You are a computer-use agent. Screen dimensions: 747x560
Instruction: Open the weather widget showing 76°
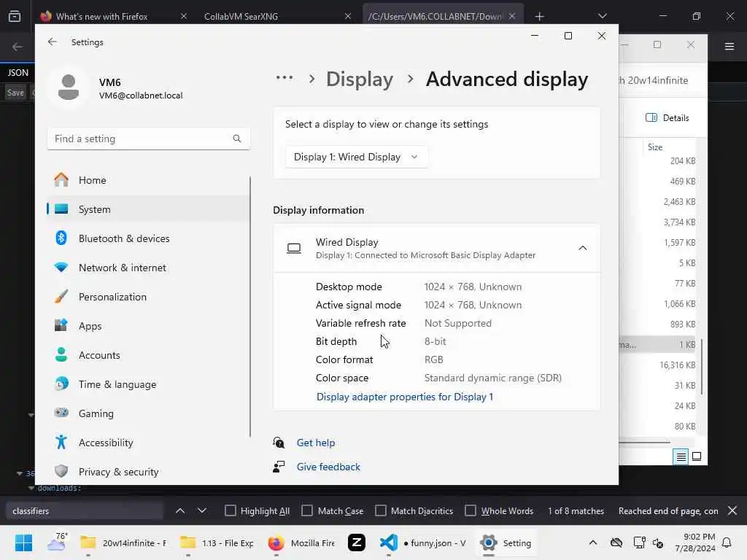click(58, 542)
